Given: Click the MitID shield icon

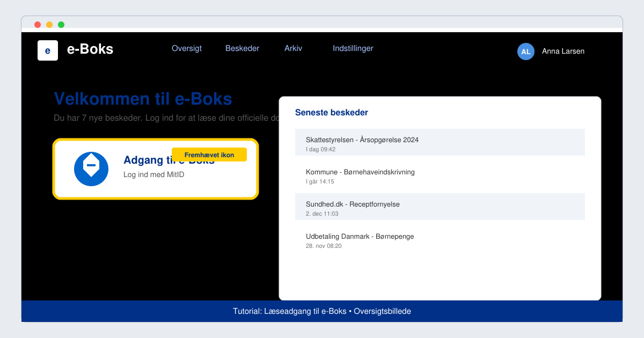Looking at the screenshot, I should (x=91, y=169).
